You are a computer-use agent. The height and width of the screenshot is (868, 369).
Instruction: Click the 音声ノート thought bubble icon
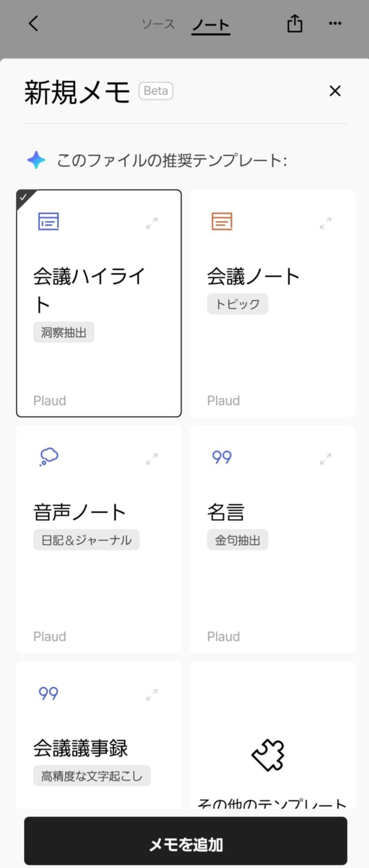point(49,457)
